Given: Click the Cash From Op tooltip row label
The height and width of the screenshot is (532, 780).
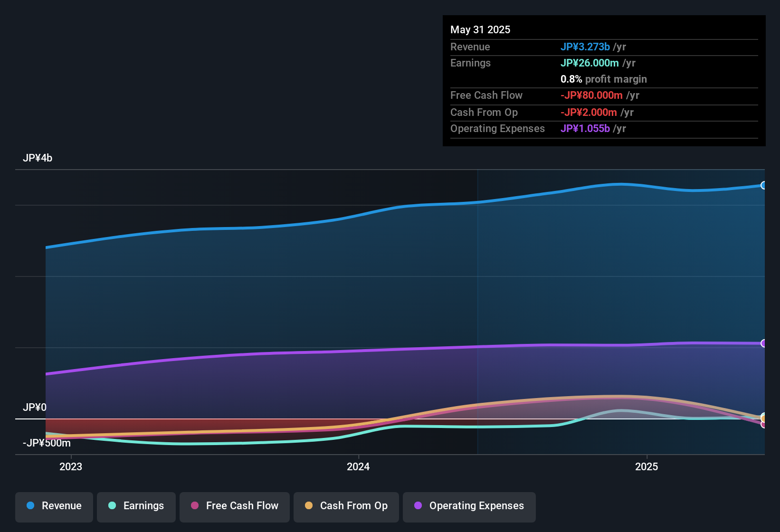Looking at the screenshot, I should point(484,113).
